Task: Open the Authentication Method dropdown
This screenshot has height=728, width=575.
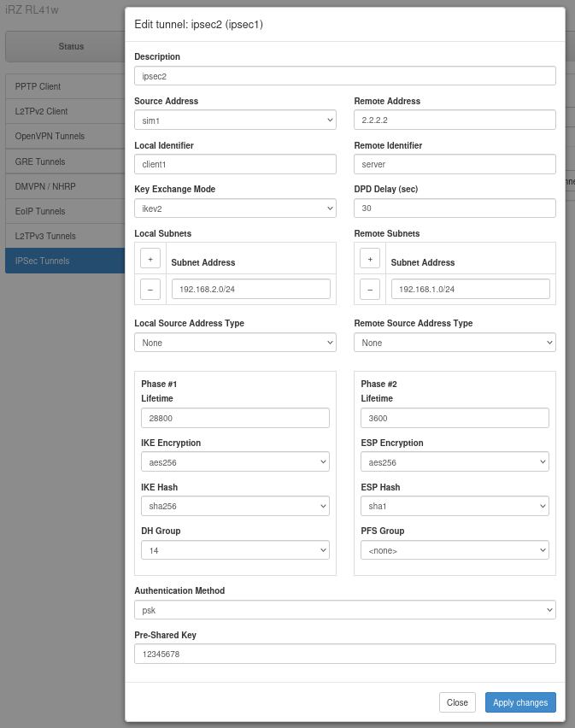Action: 345,610
